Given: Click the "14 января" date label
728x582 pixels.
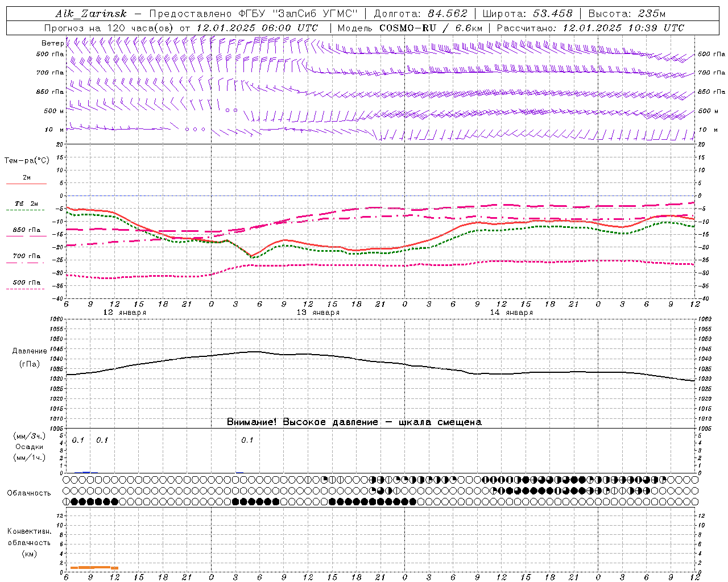Looking at the screenshot, I should 511,313.
